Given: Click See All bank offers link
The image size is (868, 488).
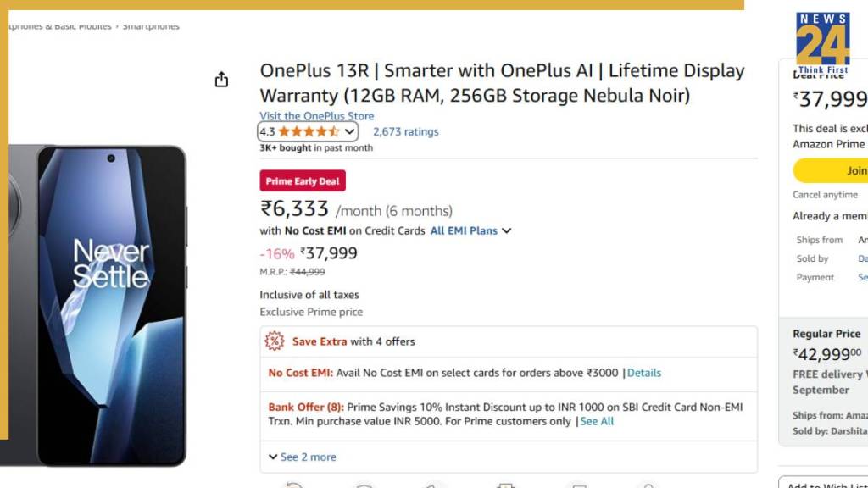Looking at the screenshot, I should pyautogui.click(x=597, y=421).
